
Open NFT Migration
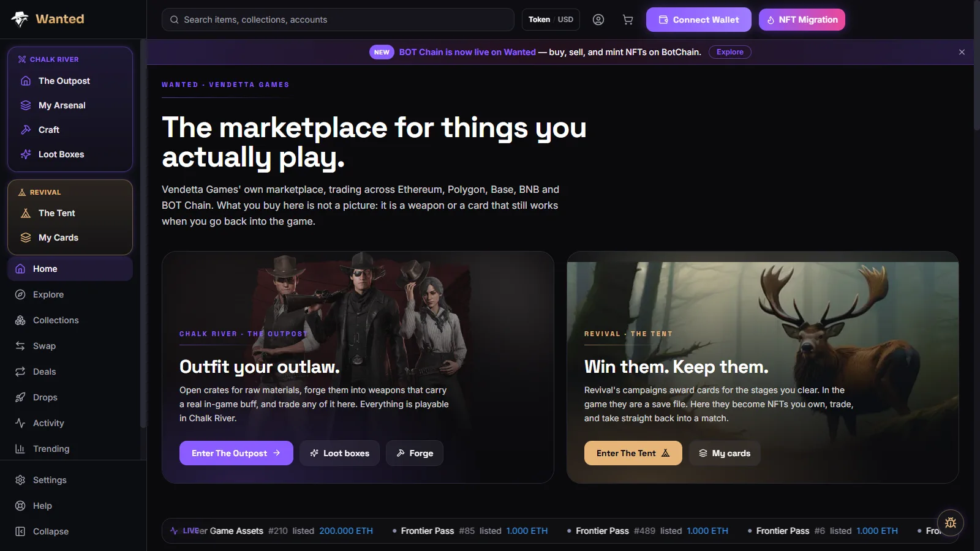(802, 20)
